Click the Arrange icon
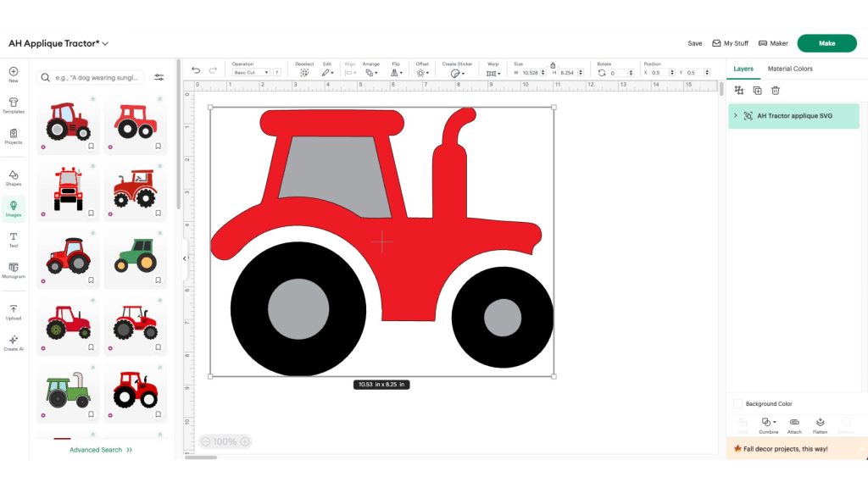The height and width of the screenshot is (488, 868). pyautogui.click(x=370, y=71)
